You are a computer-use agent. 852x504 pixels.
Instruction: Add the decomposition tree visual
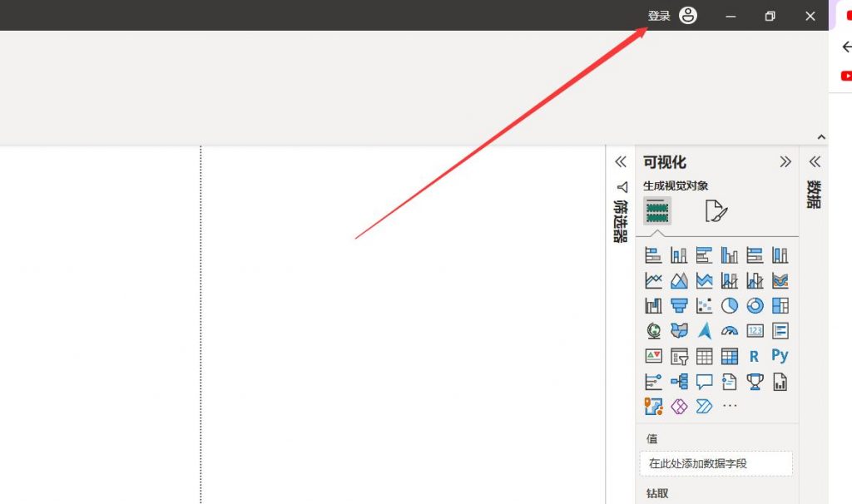point(679,382)
